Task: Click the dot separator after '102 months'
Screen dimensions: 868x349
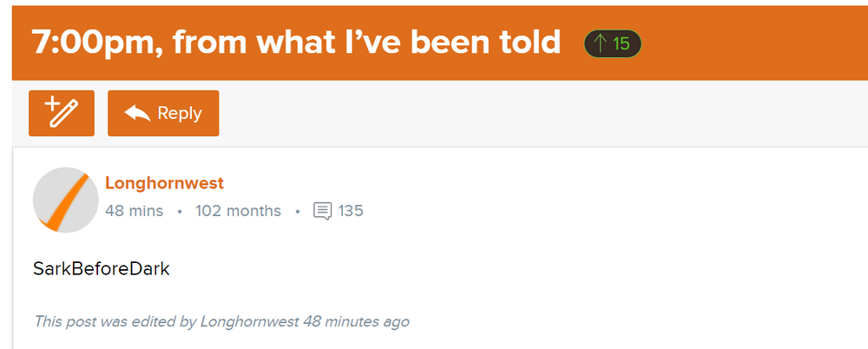Action: pyautogui.click(x=297, y=211)
